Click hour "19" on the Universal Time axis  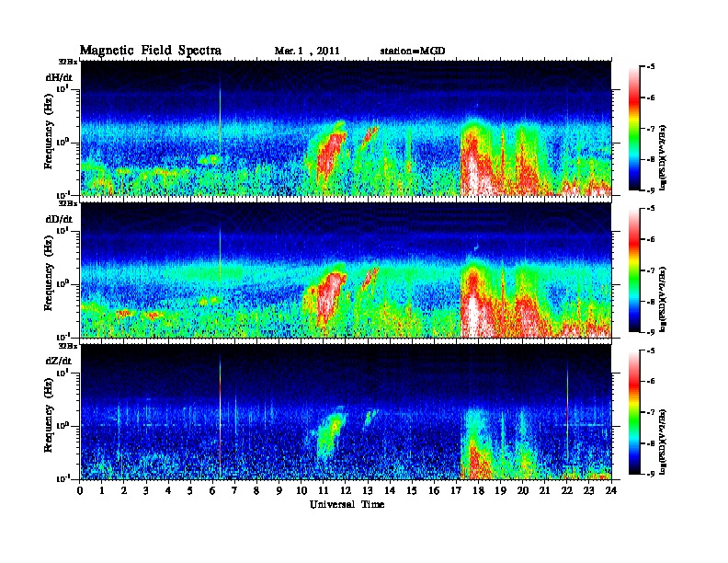pyautogui.click(x=500, y=490)
